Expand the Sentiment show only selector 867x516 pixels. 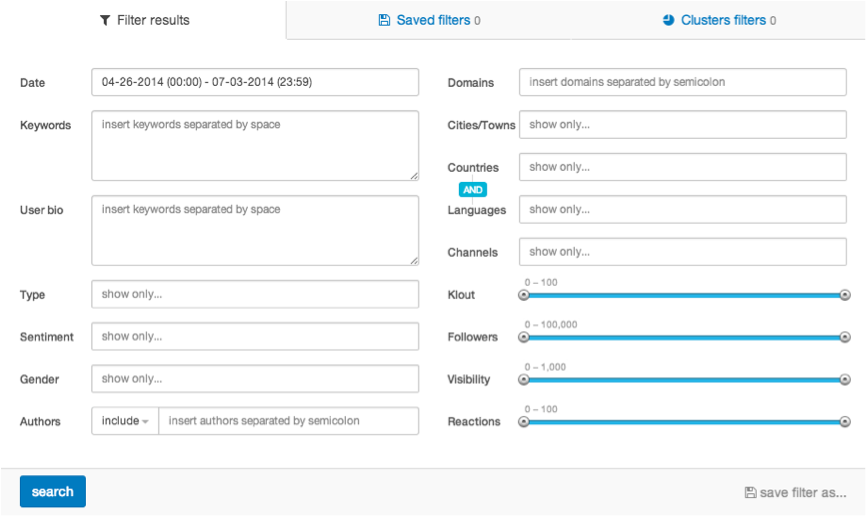[254, 337]
